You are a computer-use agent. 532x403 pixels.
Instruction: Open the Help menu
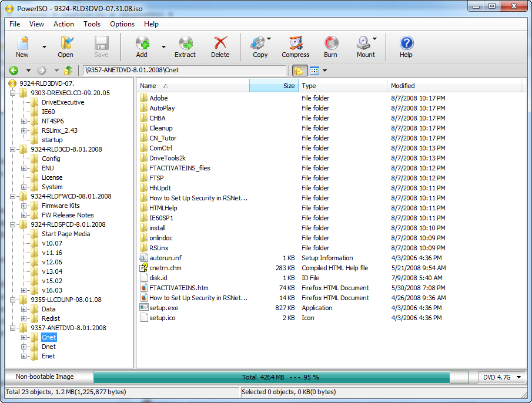(151, 24)
